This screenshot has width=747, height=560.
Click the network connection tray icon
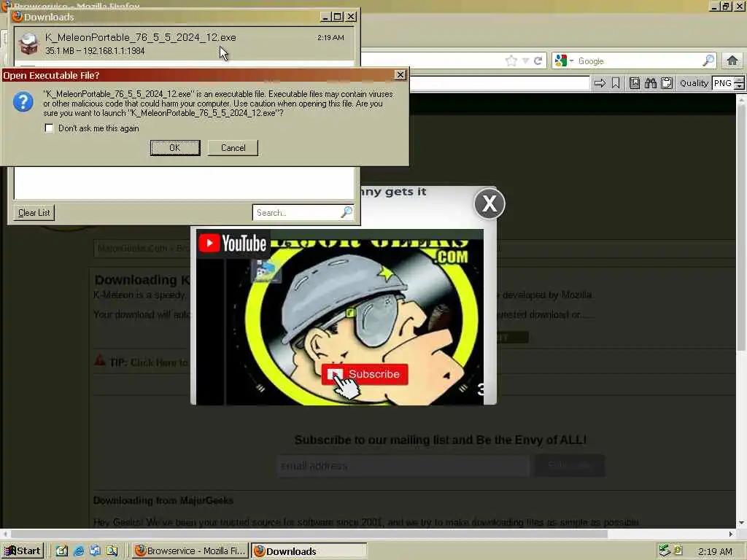665,551
